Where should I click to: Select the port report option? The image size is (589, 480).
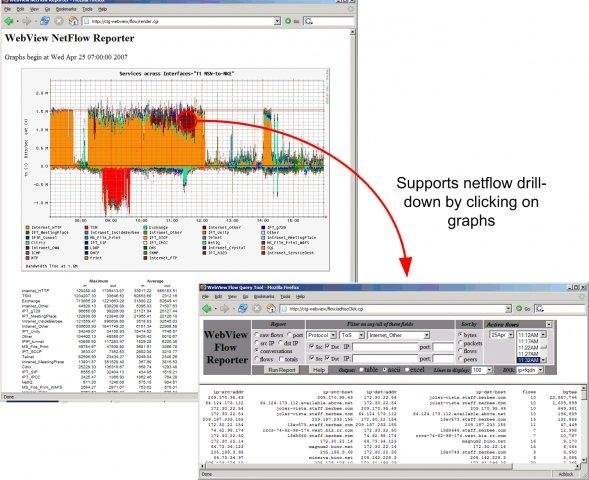point(290,335)
